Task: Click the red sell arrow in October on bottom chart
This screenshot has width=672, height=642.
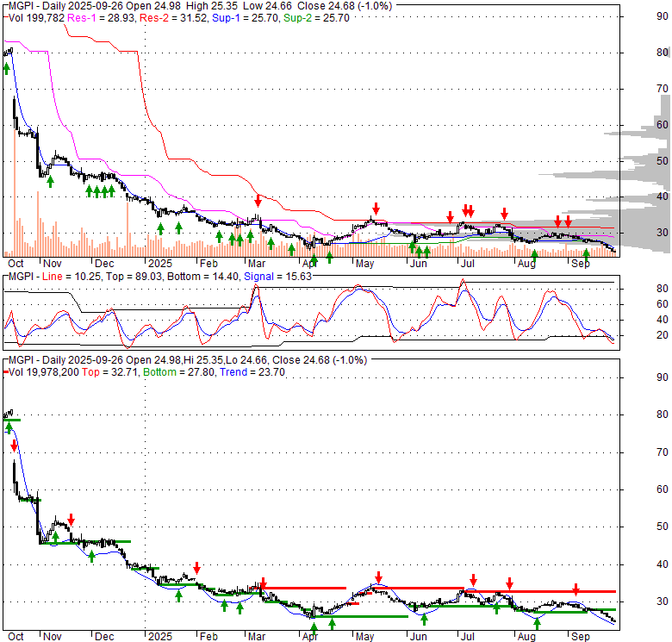Action: coord(14,446)
